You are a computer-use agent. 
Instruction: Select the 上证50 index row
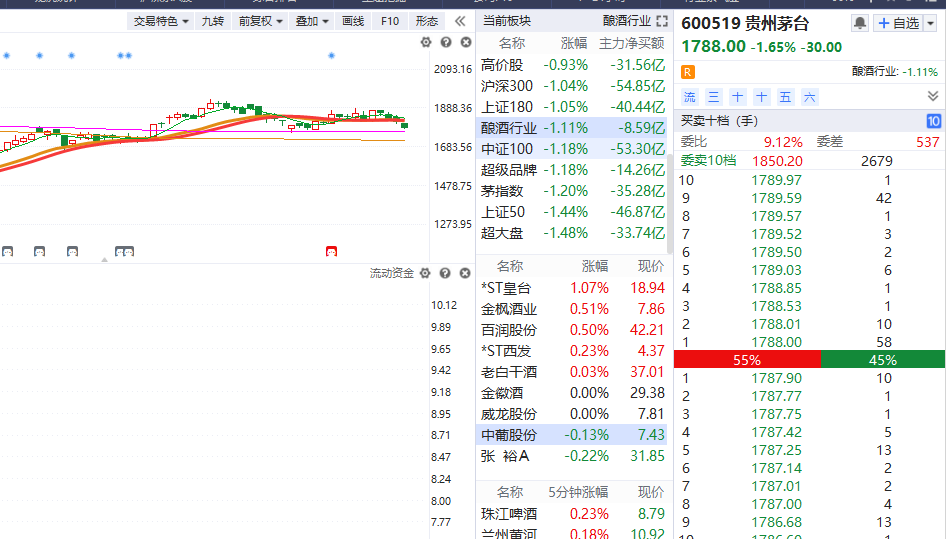tap(572, 212)
